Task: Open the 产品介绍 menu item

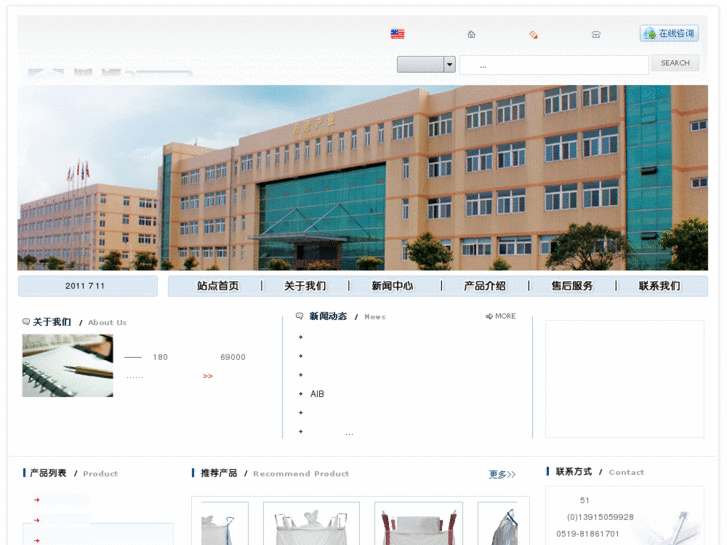Action: pos(485,286)
